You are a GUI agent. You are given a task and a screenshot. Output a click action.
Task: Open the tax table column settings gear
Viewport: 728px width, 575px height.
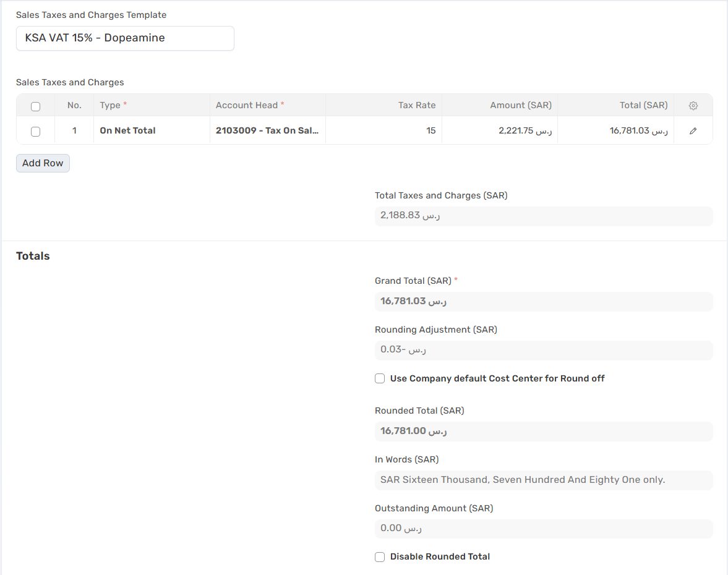(x=693, y=106)
